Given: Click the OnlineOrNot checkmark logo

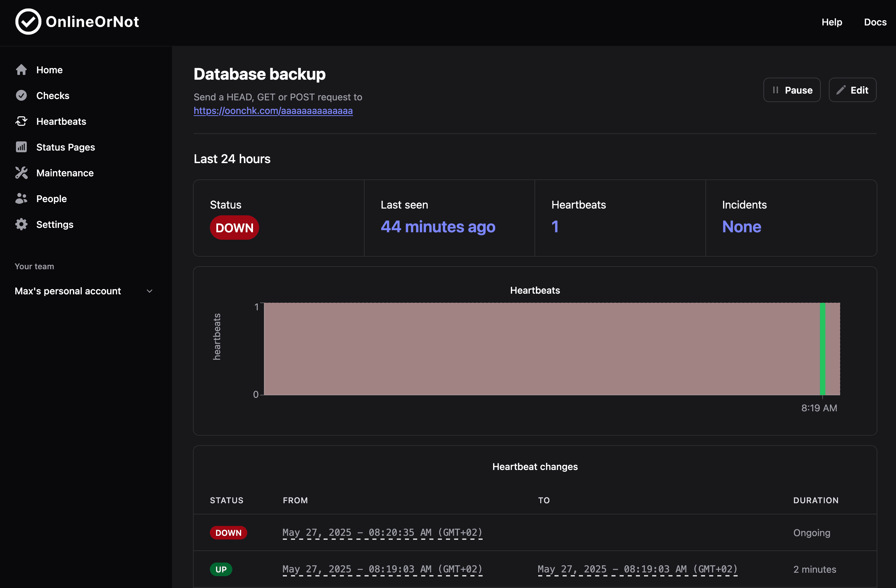Looking at the screenshot, I should click(28, 22).
